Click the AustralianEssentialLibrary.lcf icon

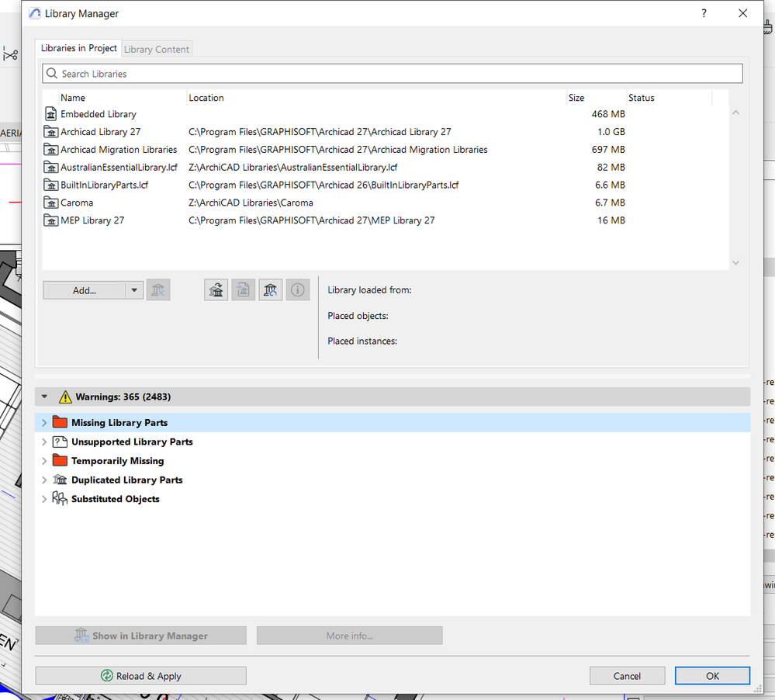point(51,168)
